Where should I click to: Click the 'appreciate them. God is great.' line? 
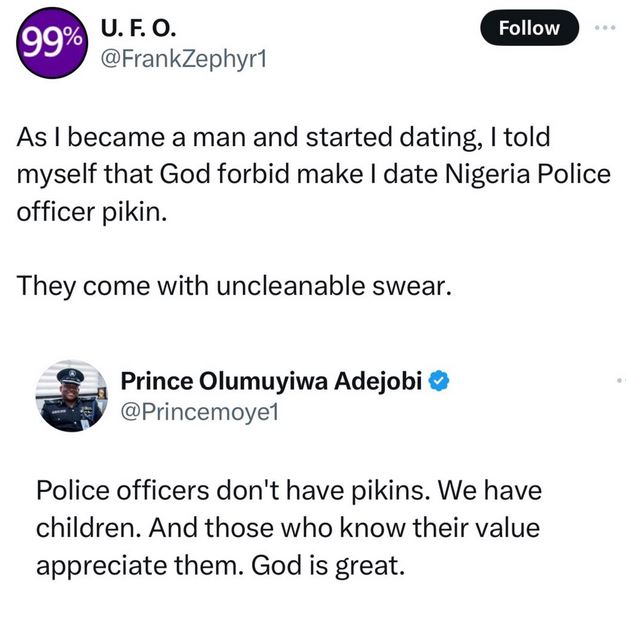[220, 563]
